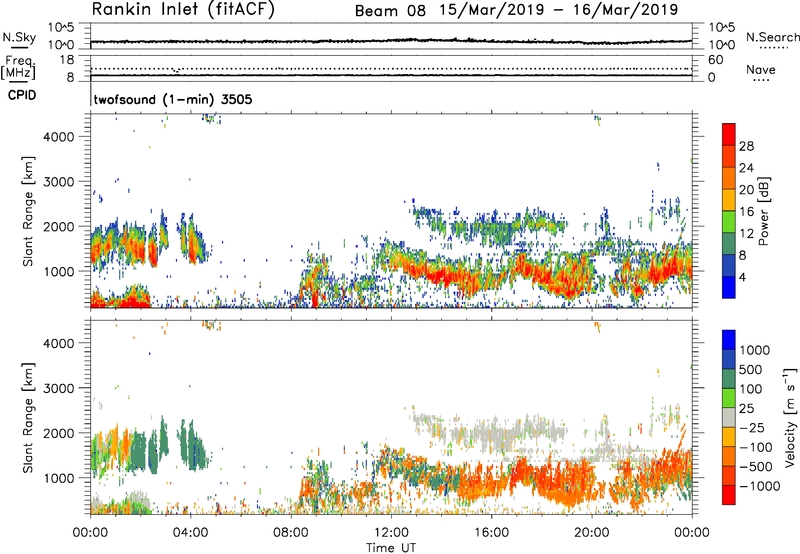Click the '18' frequency axis tick

pos(67,60)
